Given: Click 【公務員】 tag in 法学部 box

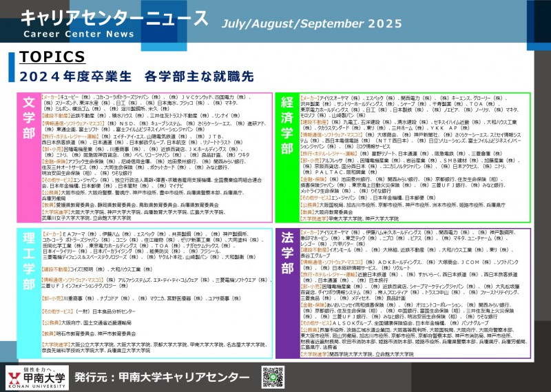Looking at the screenshot, I should pyautogui.click(x=310, y=330).
